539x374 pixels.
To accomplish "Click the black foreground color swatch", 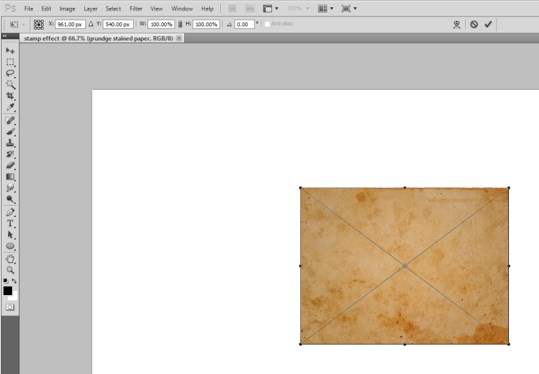I will pyautogui.click(x=8, y=291).
